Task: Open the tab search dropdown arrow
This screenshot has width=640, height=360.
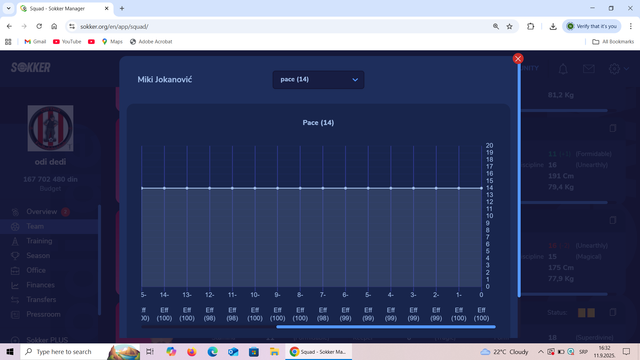Action: coord(8,8)
